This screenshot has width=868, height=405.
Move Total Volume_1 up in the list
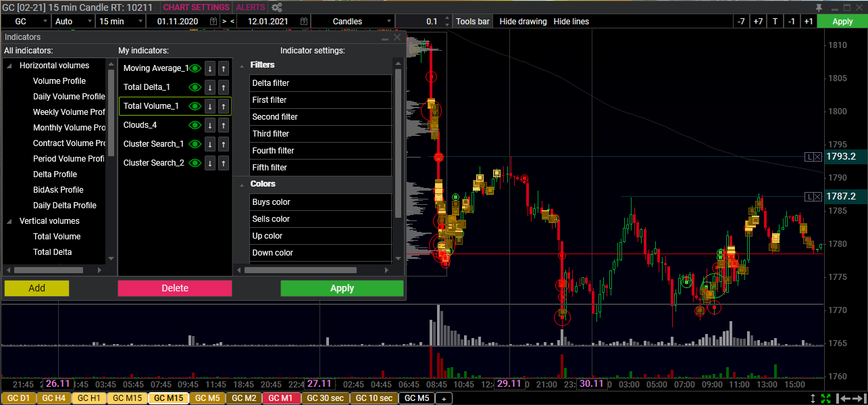click(x=224, y=106)
